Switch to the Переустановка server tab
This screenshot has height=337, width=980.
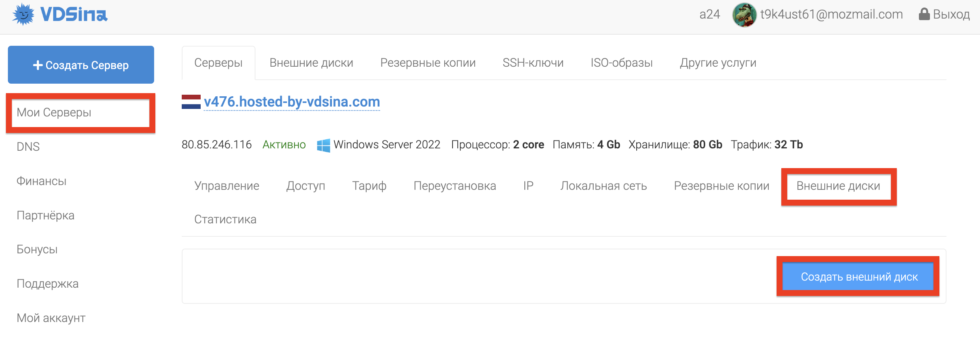pyautogui.click(x=455, y=186)
